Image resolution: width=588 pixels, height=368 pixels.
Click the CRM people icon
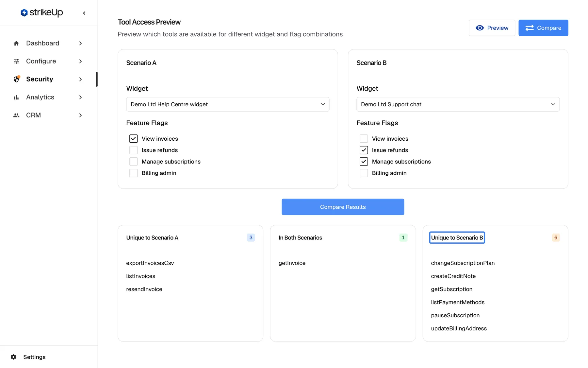[16, 115]
